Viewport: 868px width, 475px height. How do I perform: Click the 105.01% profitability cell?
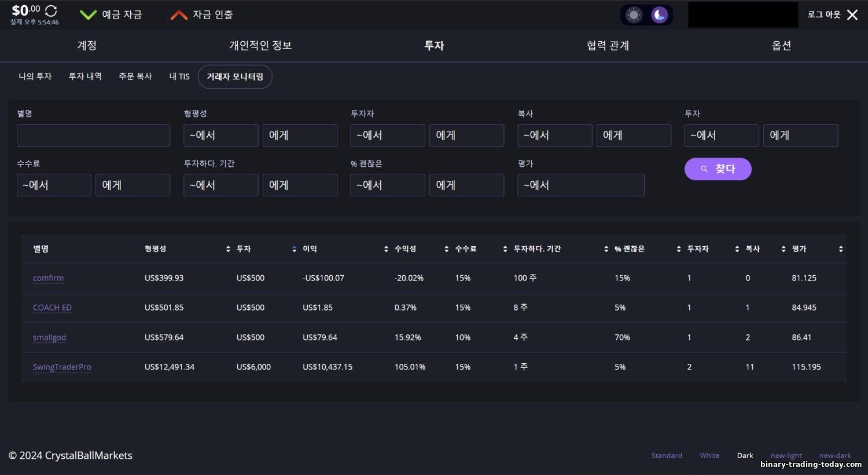coord(410,367)
